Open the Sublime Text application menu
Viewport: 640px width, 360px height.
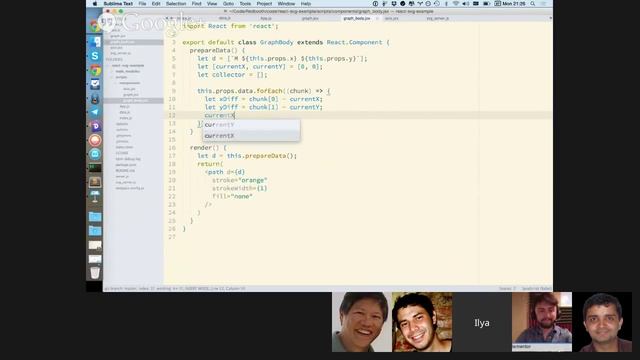[x=118, y=4]
